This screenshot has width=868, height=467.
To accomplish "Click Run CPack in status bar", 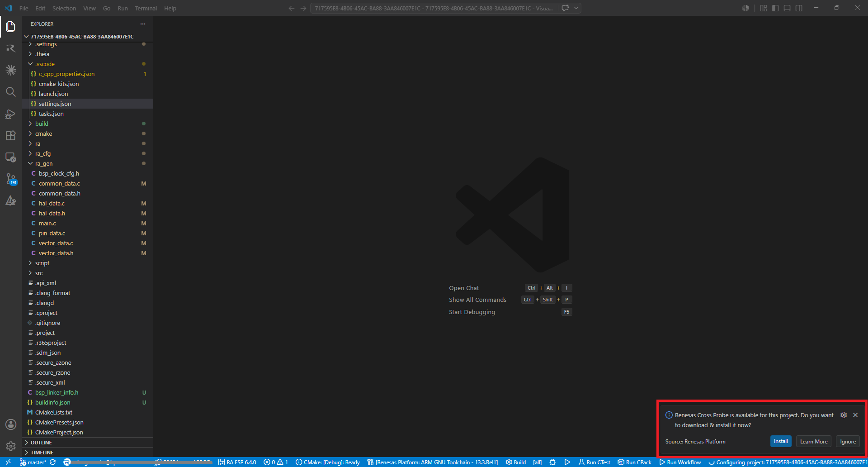I will tap(635, 462).
